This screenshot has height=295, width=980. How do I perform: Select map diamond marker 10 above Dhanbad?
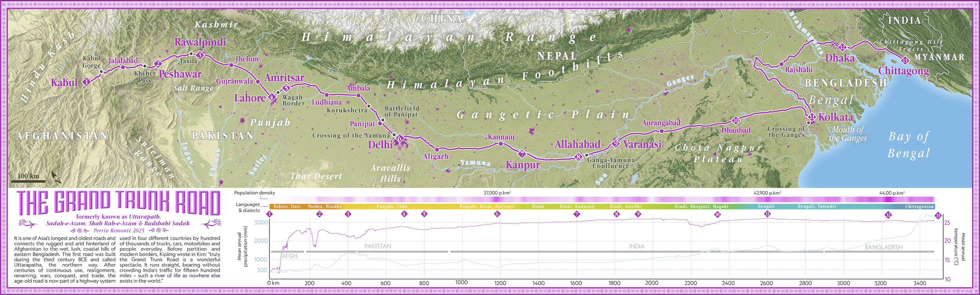tap(736, 120)
